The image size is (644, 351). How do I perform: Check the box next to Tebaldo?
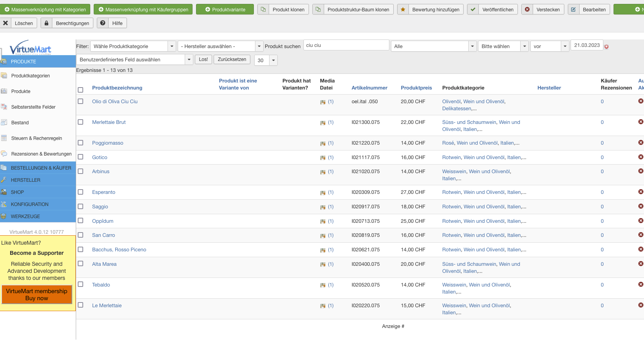click(80, 284)
